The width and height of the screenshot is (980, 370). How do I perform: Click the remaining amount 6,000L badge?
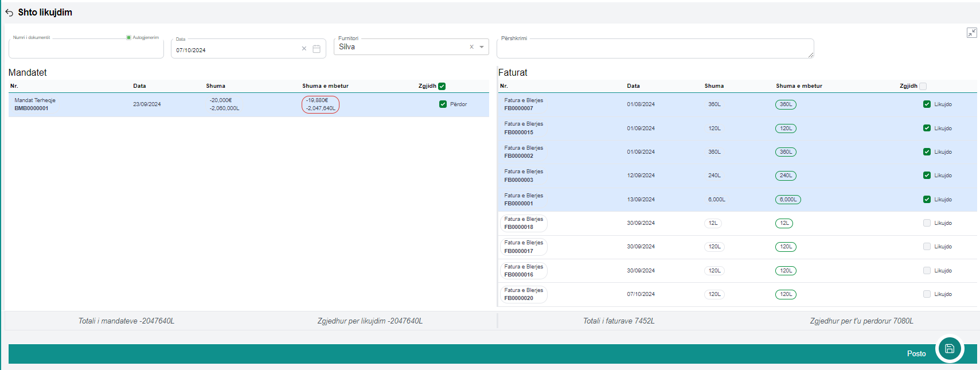788,200
